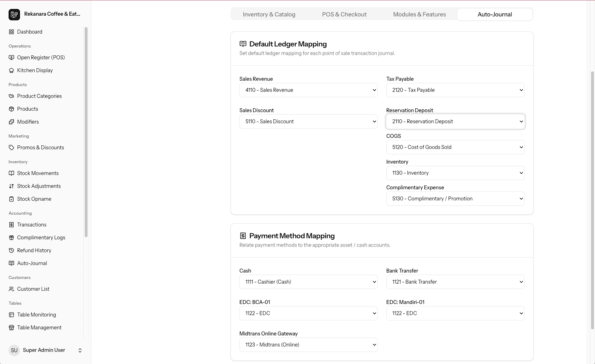Viewport: 595px width, 364px height.
Task: Click the Stock Movements book icon
Action: coord(11,173)
